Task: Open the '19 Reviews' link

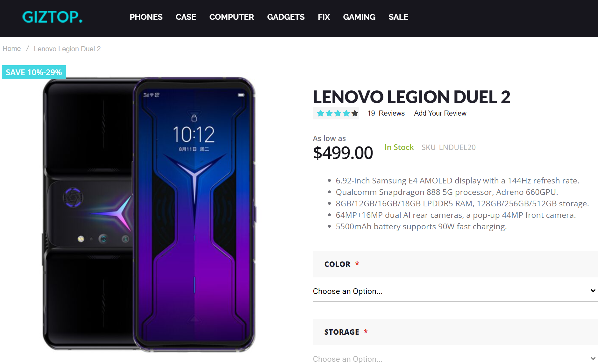Action: pyautogui.click(x=385, y=113)
